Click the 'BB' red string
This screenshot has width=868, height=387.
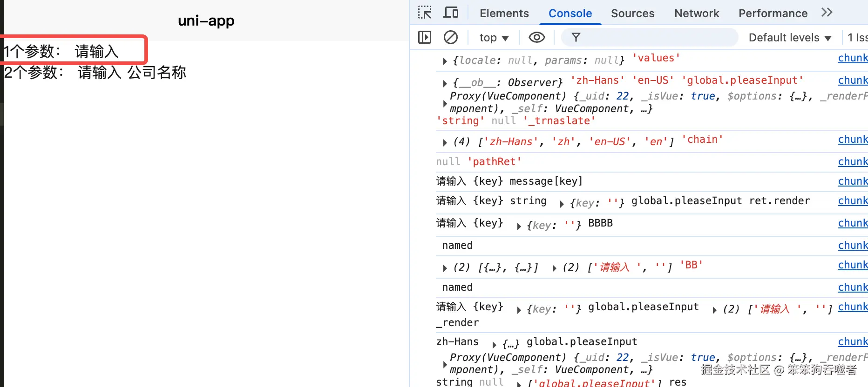click(x=691, y=265)
